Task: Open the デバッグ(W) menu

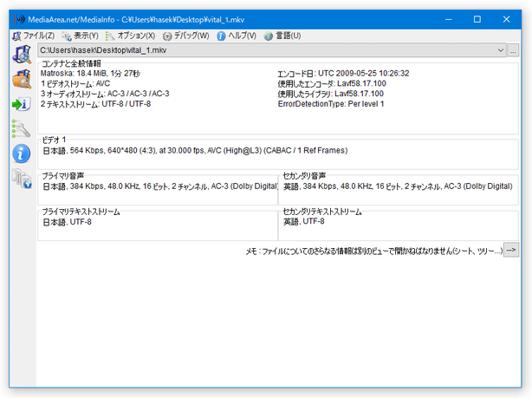Action: [x=186, y=36]
